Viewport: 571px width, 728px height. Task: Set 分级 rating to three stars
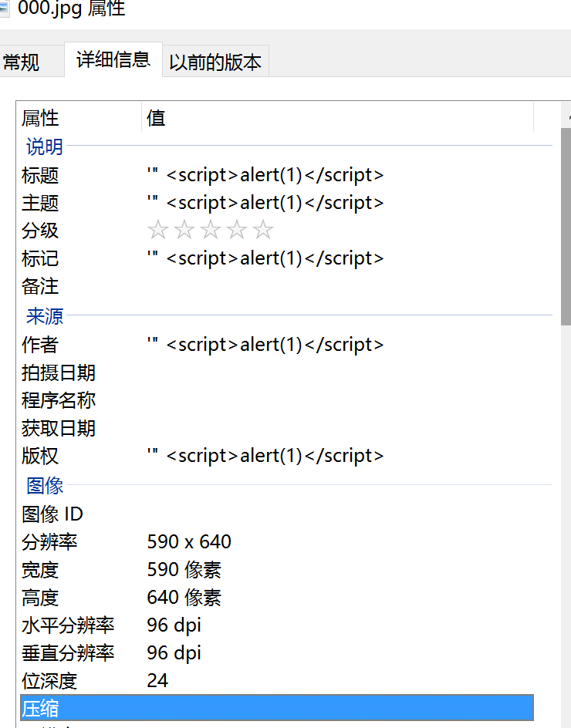click(x=211, y=230)
